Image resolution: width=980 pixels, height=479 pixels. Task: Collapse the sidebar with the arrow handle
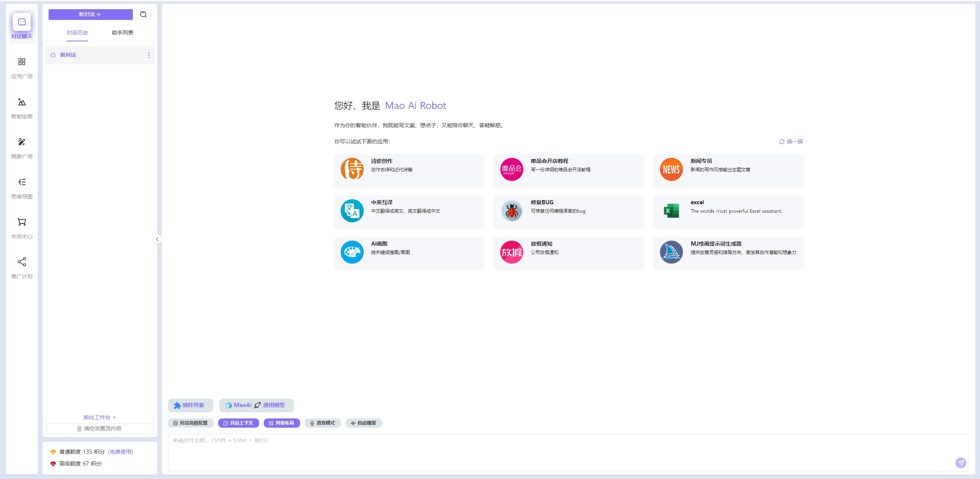tap(157, 239)
